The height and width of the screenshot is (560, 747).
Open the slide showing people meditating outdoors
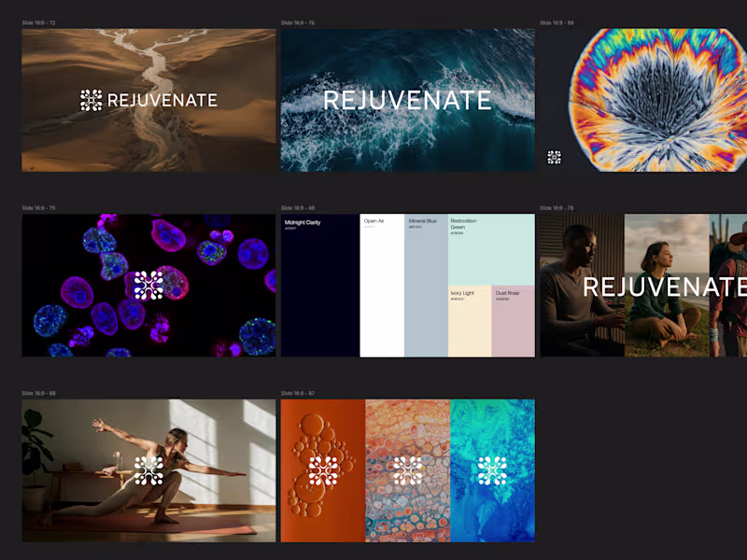644,285
